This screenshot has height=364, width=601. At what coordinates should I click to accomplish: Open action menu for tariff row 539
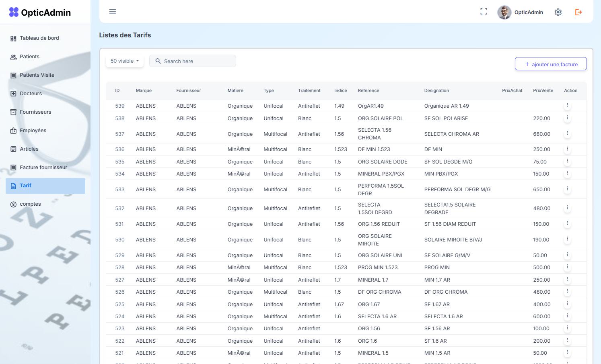tap(567, 105)
